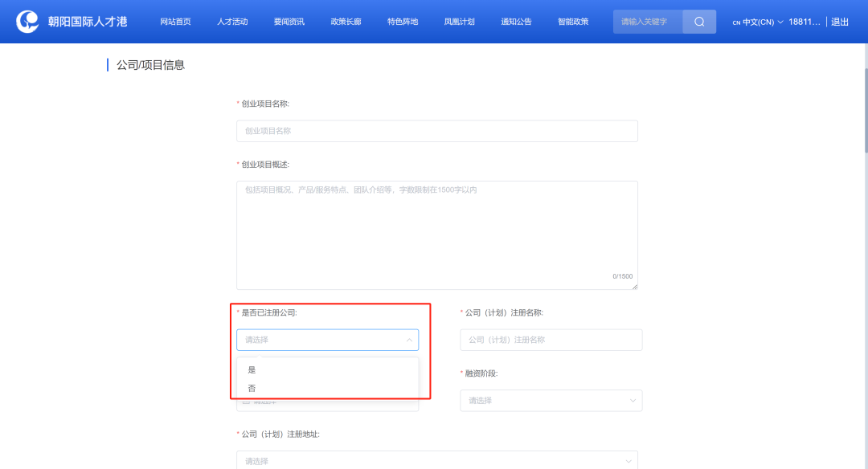Go to 人才活动 menu item
Screen dimensions: 868x469
click(232, 22)
